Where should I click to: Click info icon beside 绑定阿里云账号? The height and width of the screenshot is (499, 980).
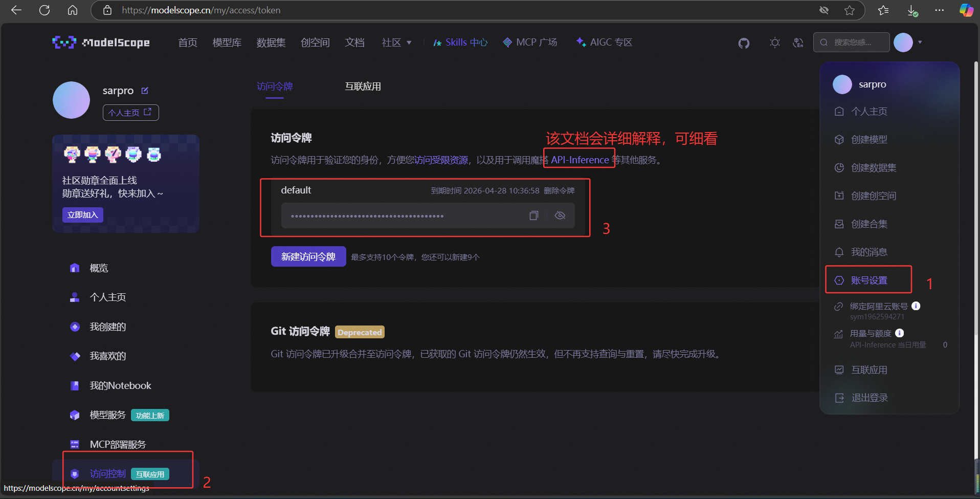[x=916, y=306]
